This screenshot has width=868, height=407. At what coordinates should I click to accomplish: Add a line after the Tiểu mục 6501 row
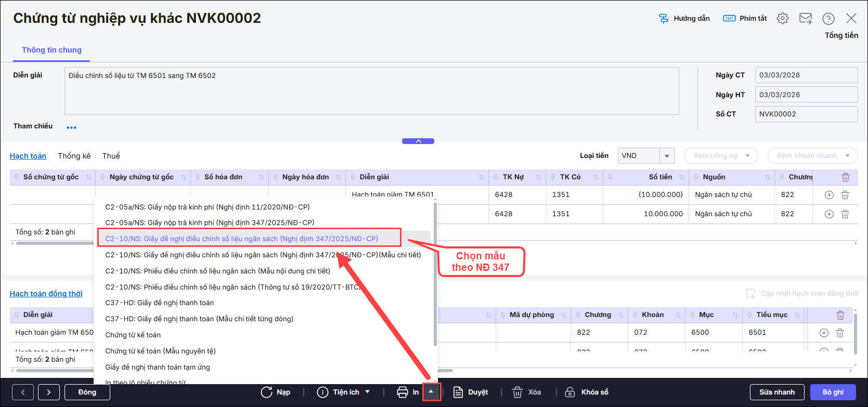[x=824, y=333]
